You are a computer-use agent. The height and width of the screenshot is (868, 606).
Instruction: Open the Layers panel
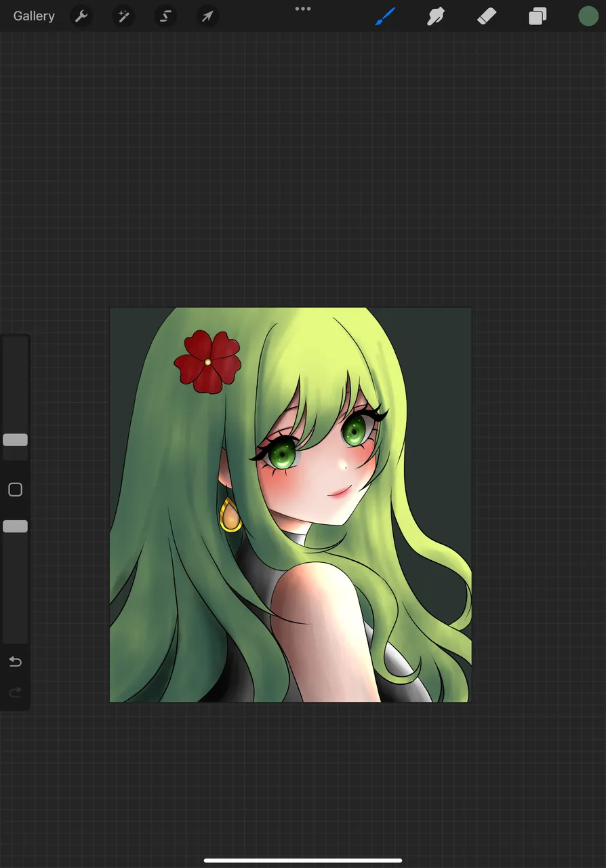tap(538, 16)
